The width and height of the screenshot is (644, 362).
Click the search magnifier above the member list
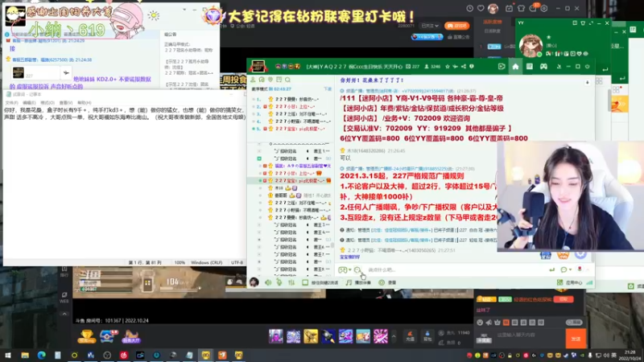click(288, 80)
